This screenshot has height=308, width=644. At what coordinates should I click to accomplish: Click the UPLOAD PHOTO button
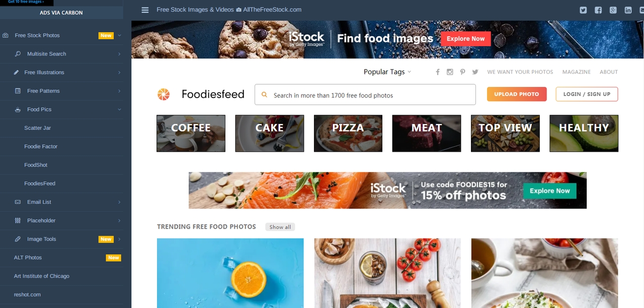(x=517, y=94)
